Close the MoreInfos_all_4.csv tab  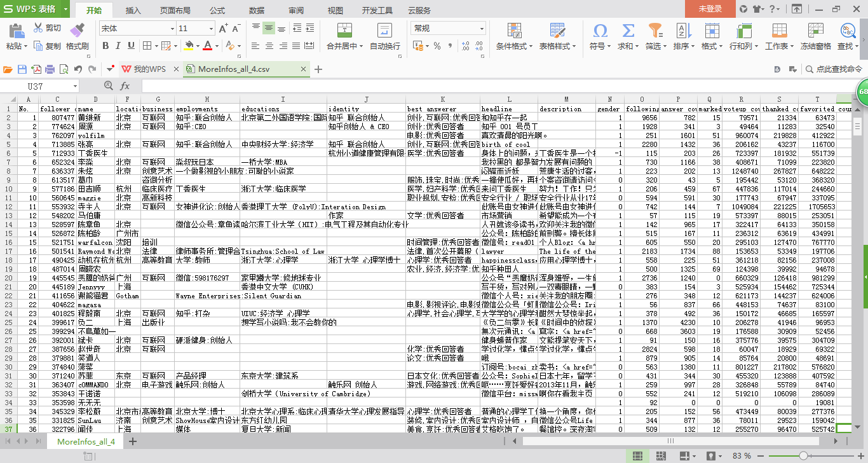point(304,69)
